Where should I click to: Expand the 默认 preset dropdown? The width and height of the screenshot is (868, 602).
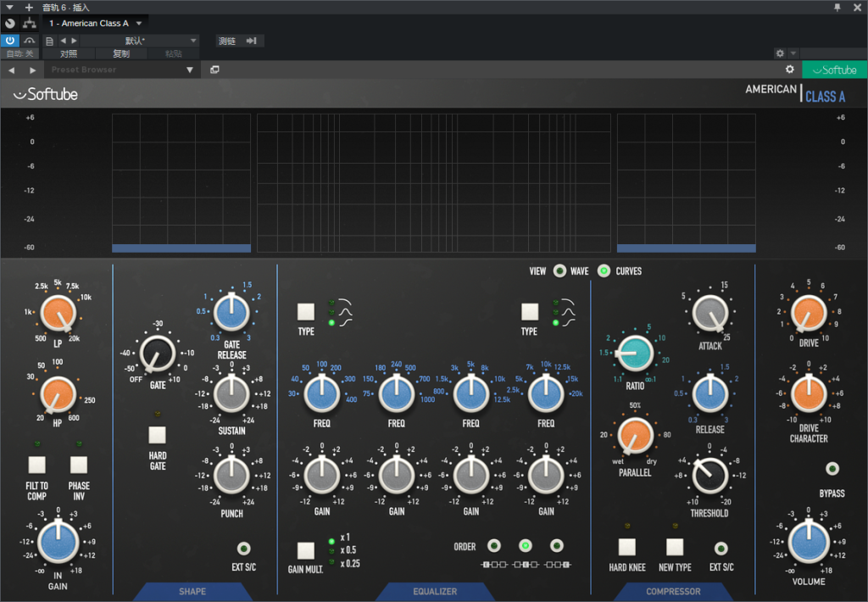[192, 41]
